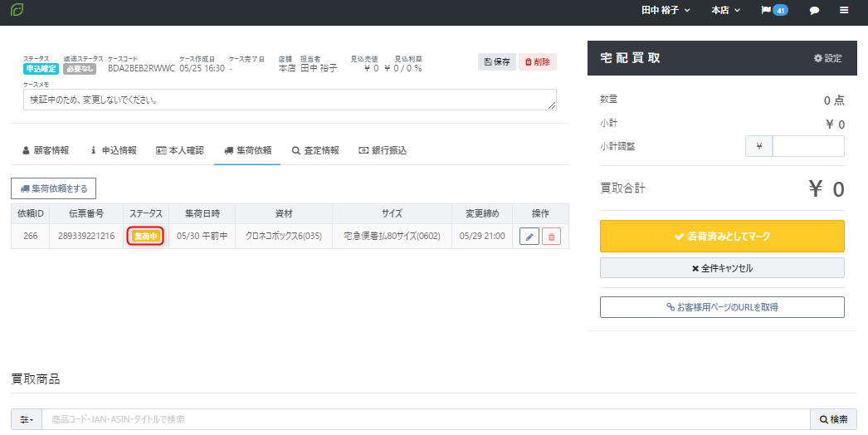868x435 pixels.
Task: Switch to the 本人確認 tab
Action: coord(180,150)
